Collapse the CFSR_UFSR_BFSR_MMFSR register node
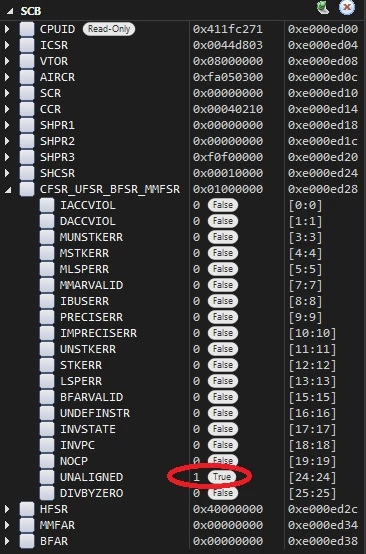 click(x=8, y=190)
